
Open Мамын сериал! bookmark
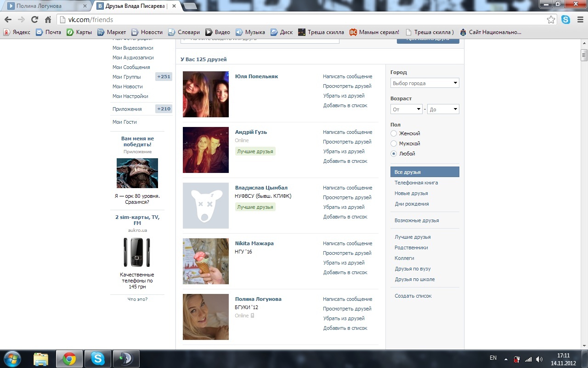[374, 32]
